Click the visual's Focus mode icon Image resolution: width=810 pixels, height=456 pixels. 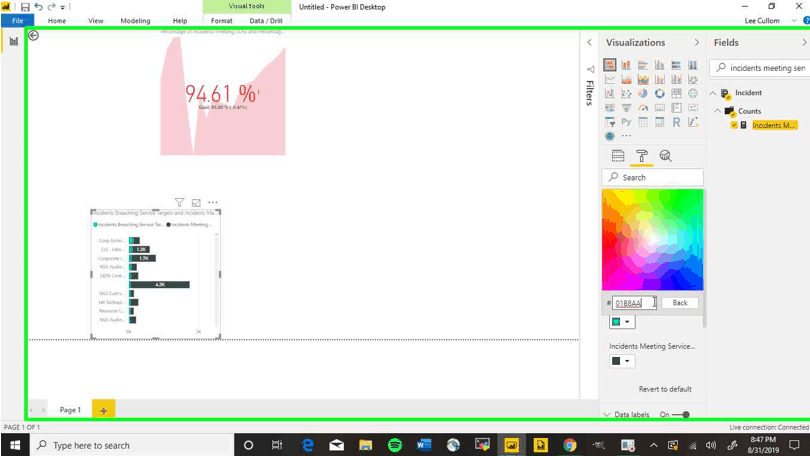(x=196, y=203)
